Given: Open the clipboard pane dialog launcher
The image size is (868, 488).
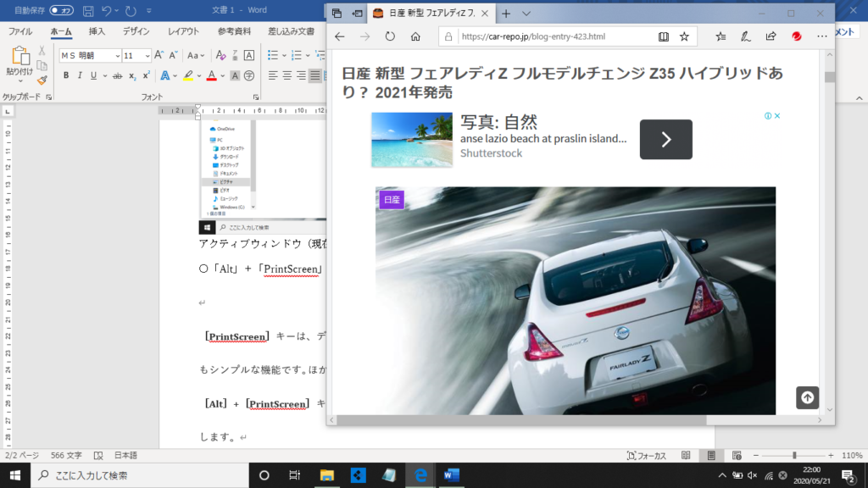Looking at the screenshot, I should pos(48,97).
